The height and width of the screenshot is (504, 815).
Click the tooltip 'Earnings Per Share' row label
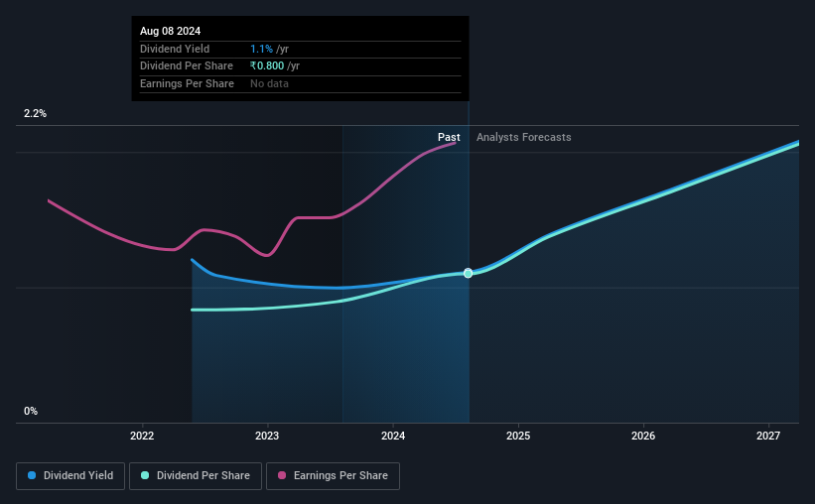point(187,83)
